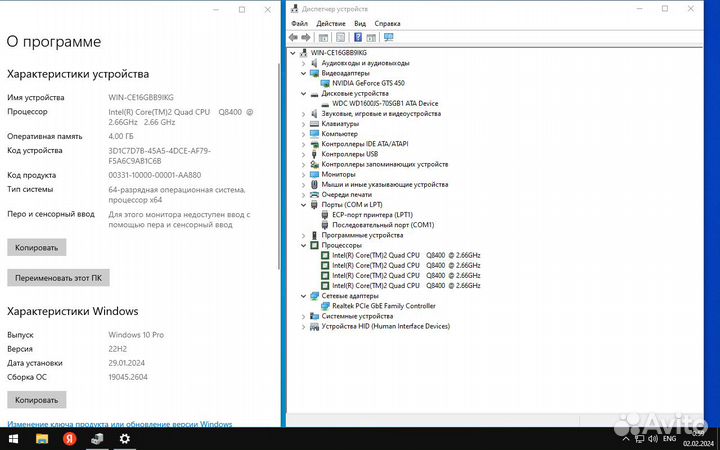Open the Справка menu

387,23
